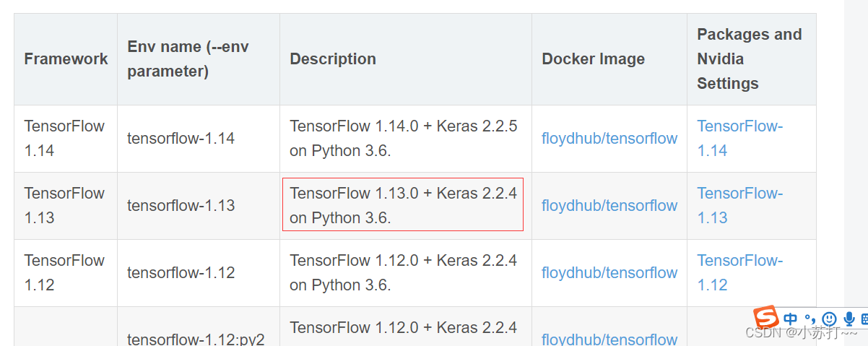Click the tensorflow-1.14 env name
The image size is (868, 346).
[x=181, y=138]
